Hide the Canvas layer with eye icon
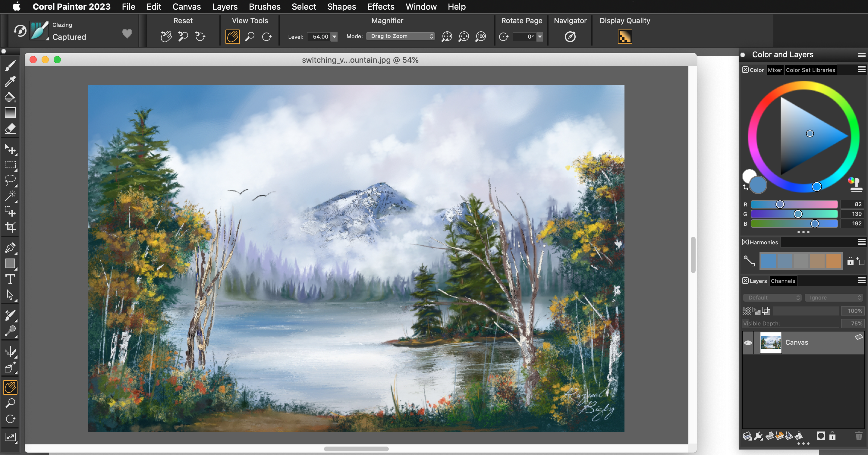 748,343
